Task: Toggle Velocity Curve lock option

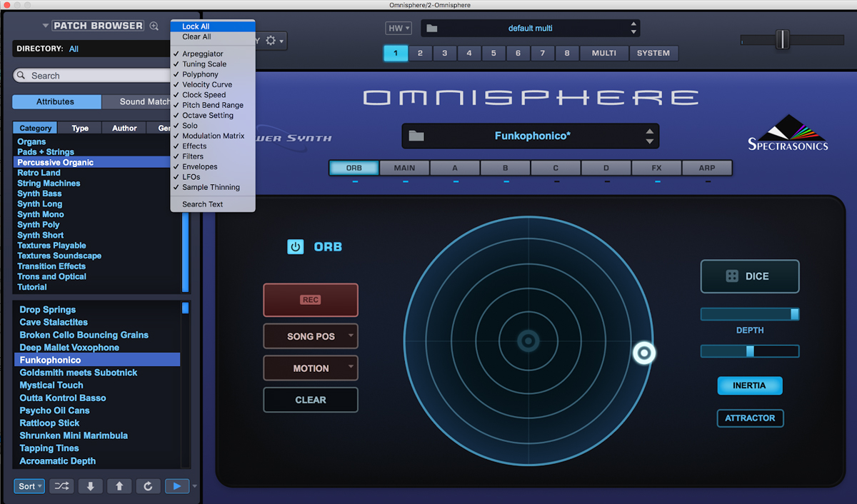Action: point(206,84)
